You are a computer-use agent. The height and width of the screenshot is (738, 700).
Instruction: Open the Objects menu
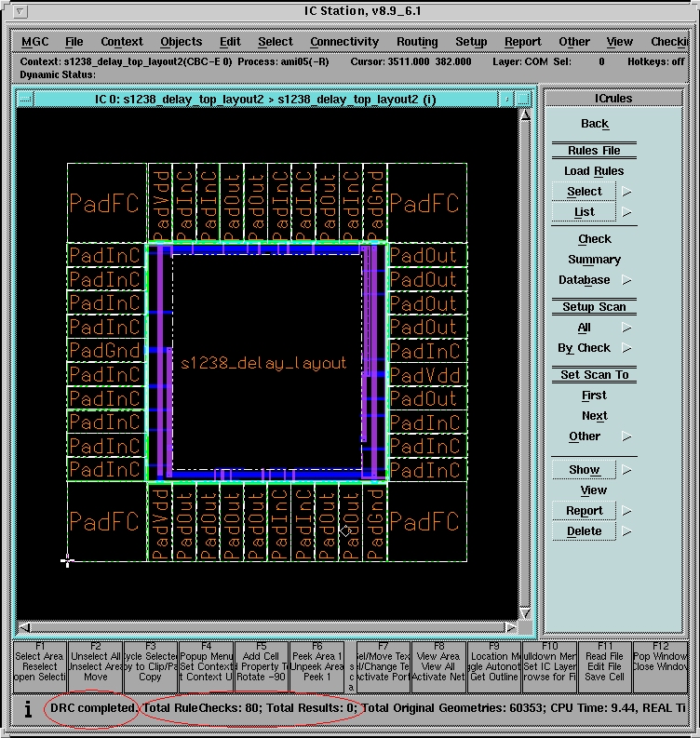181,42
